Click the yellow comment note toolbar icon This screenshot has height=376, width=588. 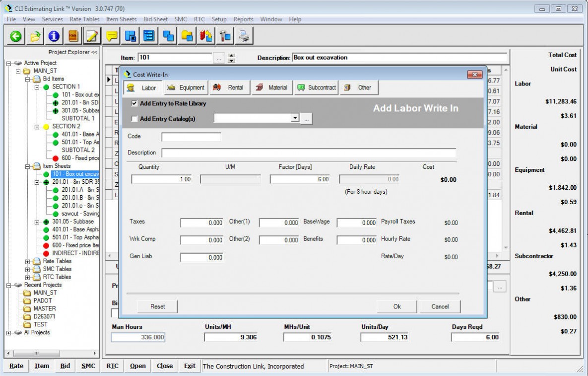click(111, 36)
